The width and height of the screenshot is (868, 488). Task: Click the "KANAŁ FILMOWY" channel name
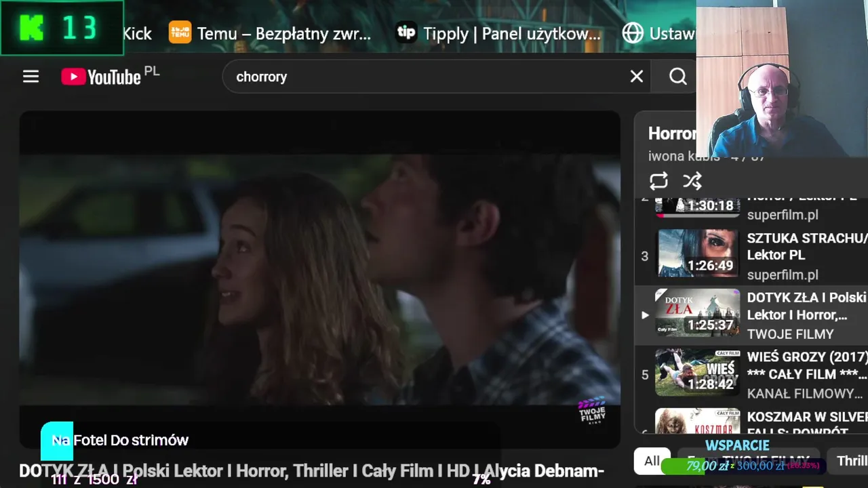point(805,394)
